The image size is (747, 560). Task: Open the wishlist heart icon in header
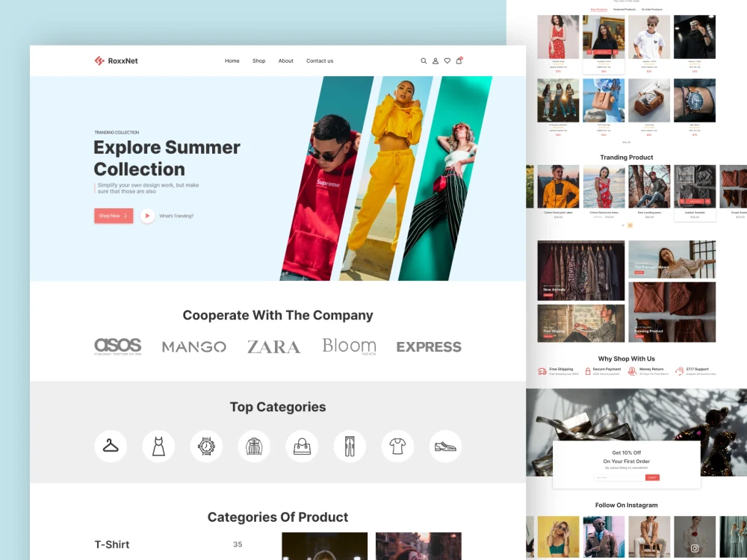pyautogui.click(x=447, y=61)
